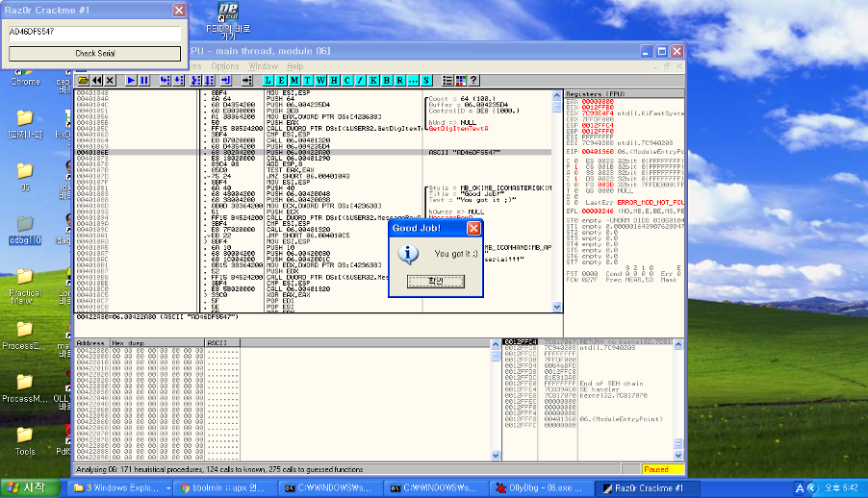The image size is (868, 498).
Task: Click the Execute till return icon
Action: (226, 81)
